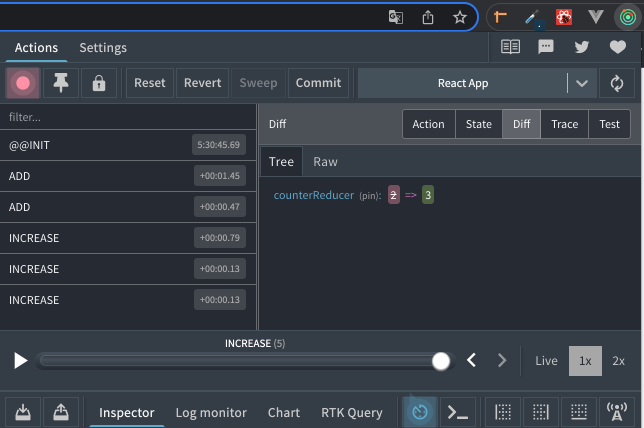Viewport: 644px width, 428px height.
Task: Toggle the lock changes padlock icon
Action: (99, 83)
